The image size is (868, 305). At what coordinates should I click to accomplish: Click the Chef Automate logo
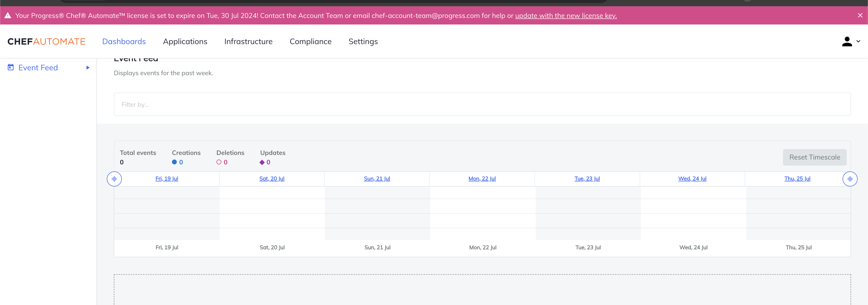pyautogui.click(x=46, y=41)
